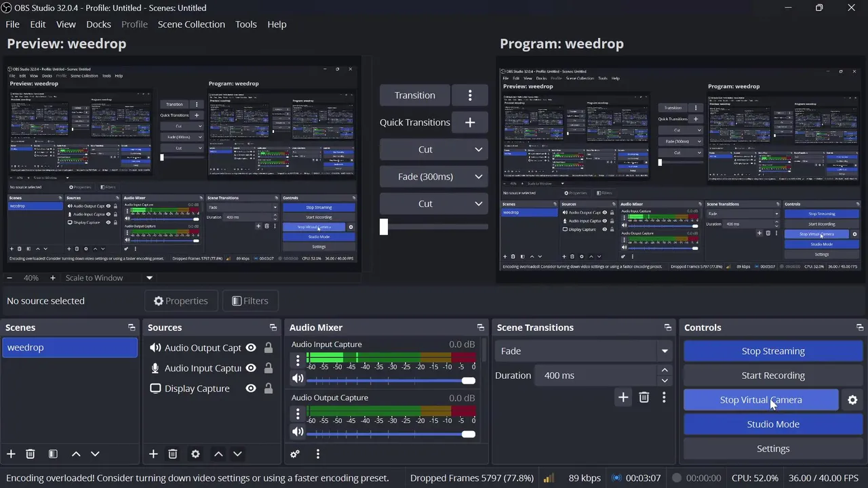The width and height of the screenshot is (868, 488).
Task: Move source up in Sources dock
Action: click(218, 454)
